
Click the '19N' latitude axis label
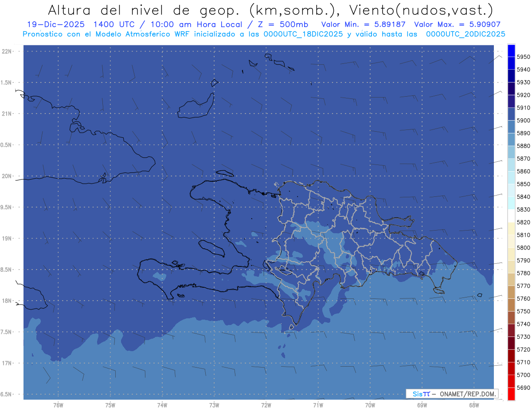(x=8, y=238)
